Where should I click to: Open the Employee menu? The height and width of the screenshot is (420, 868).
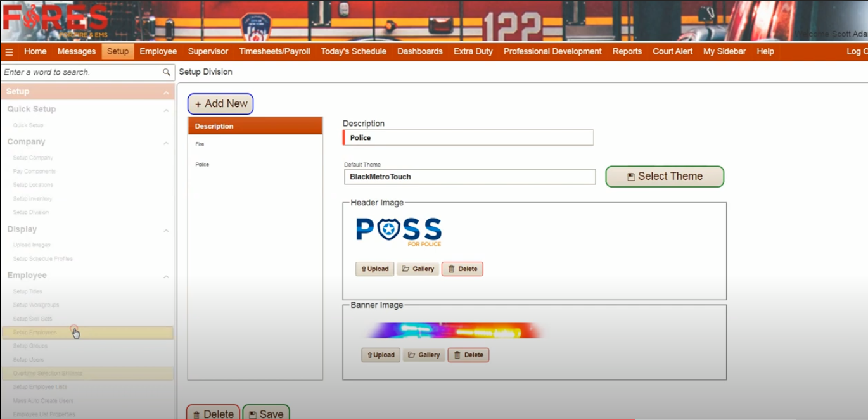(x=158, y=51)
